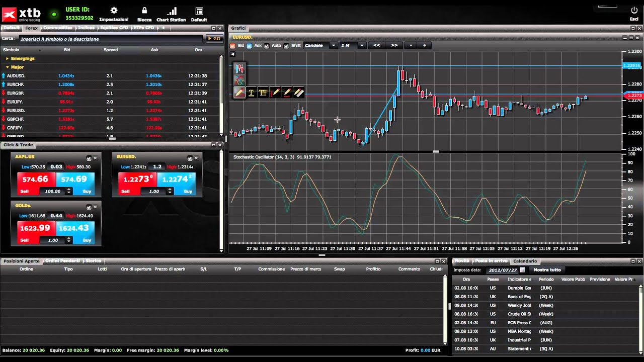Adjust GOLDs volume stepper arrows
The image size is (644, 362).
click(69, 240)
